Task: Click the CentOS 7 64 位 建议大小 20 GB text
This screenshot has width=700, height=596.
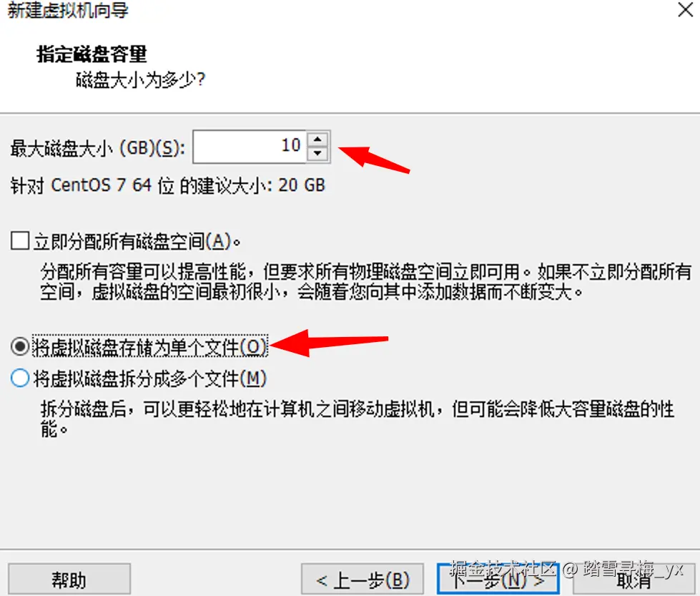Action: click(x=168, y=185)
